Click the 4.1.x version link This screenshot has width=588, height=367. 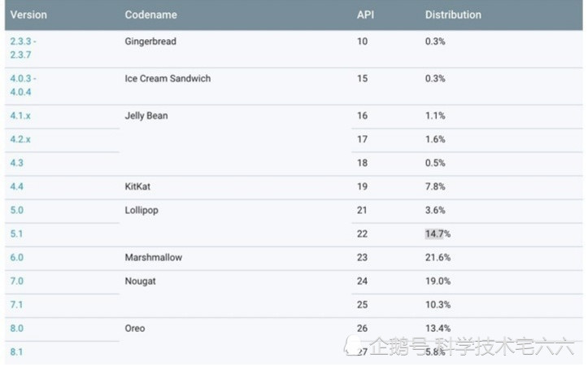pos(20,116)
